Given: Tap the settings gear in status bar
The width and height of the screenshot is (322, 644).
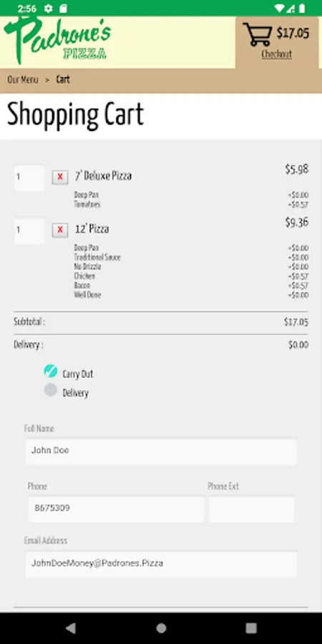Looking at the screenshot, I should (49, 8).
